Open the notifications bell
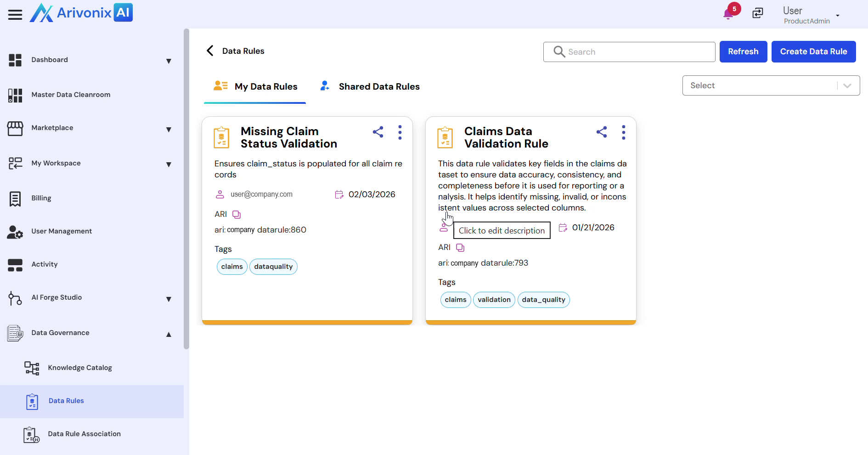Viewport: 868px width, 455px height. tap(728, 14)
